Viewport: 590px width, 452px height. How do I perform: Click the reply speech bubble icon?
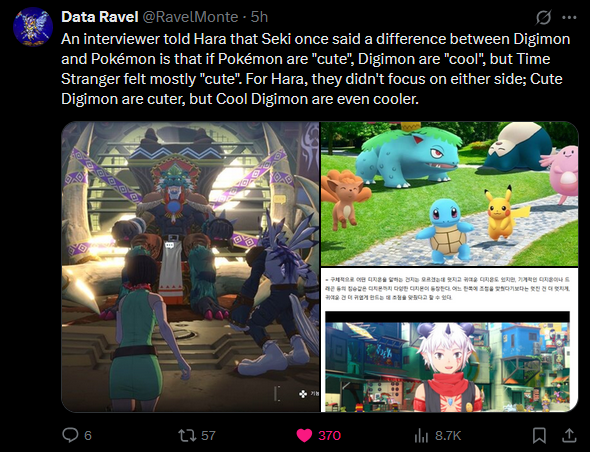tap(70, 435)
